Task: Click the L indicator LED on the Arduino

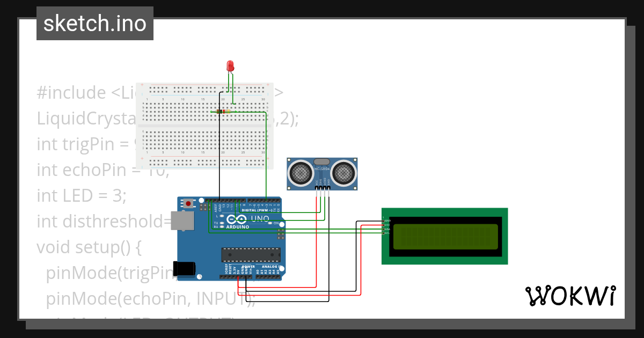Action: (x=221, y=216)
